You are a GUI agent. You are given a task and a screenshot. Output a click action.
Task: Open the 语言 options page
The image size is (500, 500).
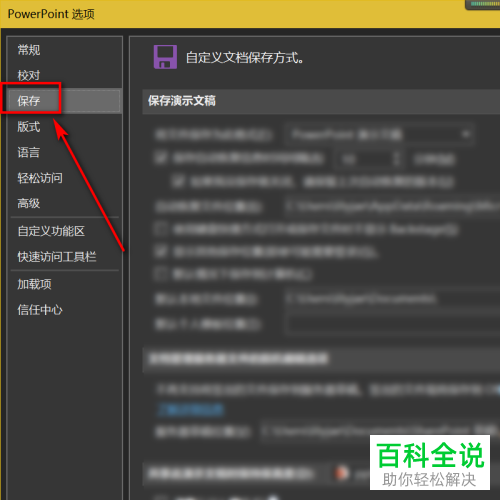[29, 152]
